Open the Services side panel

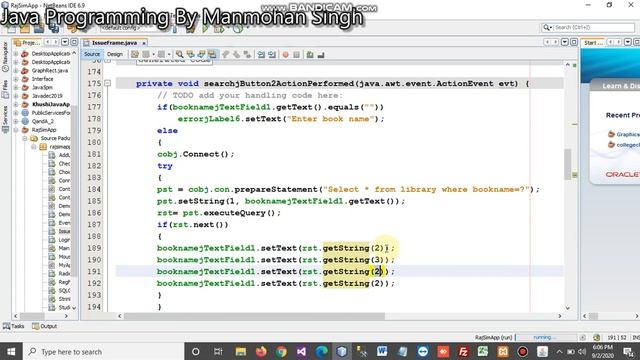click(5, 119)
